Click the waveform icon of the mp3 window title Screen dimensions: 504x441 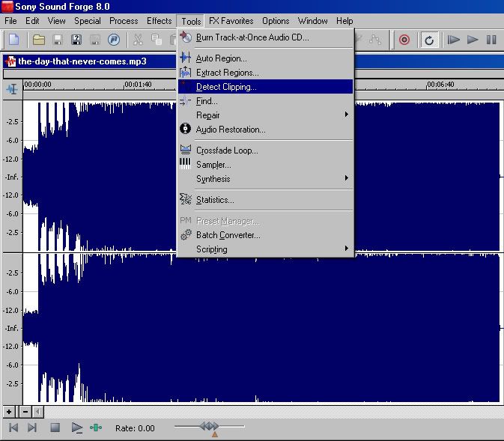click(x=10, y=61)
